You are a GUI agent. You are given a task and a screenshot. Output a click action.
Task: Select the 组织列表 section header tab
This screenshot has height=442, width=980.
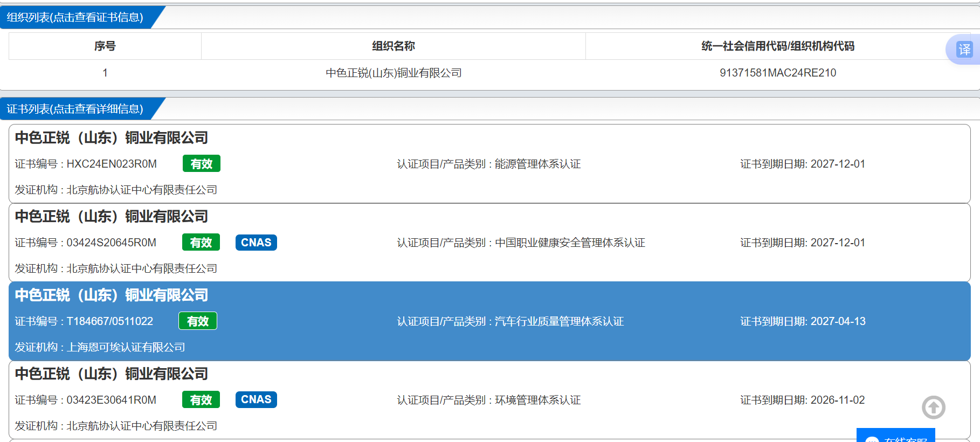(x=75, y=17)
